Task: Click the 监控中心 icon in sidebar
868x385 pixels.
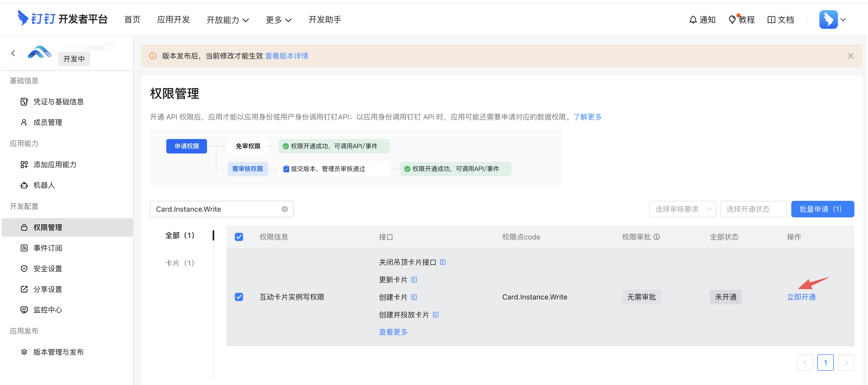Action: [x=24, y=310]
